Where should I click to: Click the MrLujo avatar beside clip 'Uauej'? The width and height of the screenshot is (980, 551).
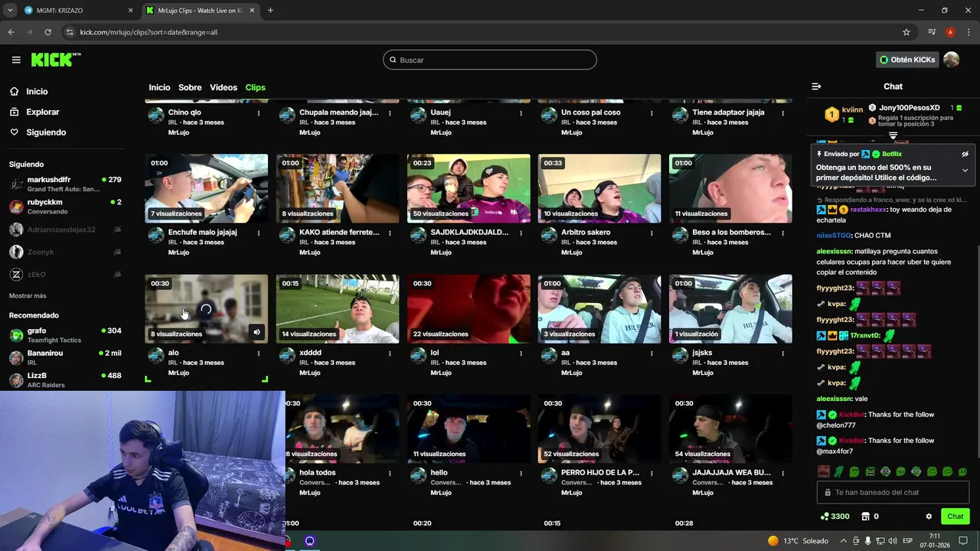click(x=418, y=115)
